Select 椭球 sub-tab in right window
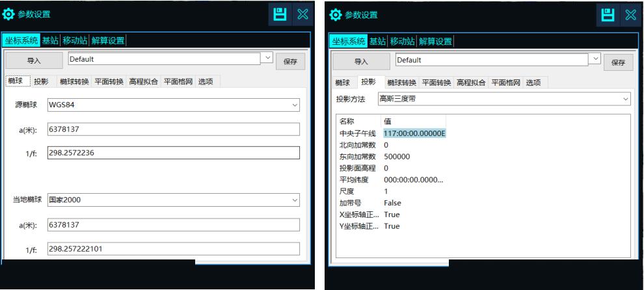This screenshot has width=644, height=290. tap(343, 83)
